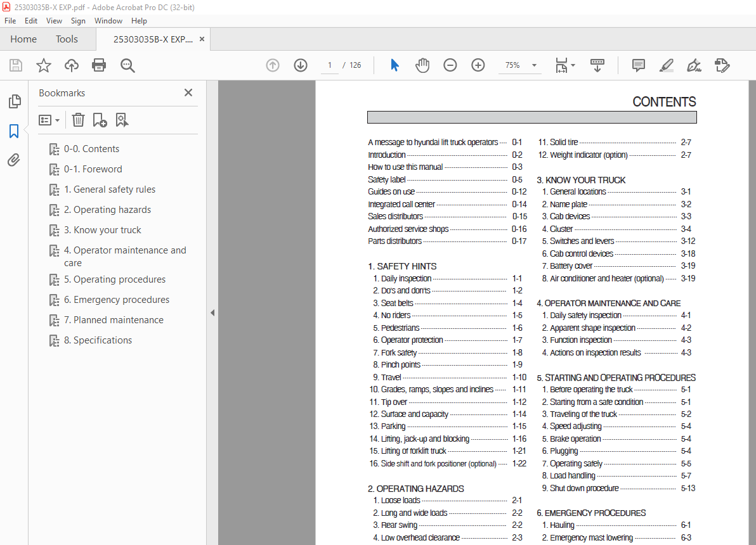Collapse the navigation pane with side arrow
756x545 pixels.
tap(212, 312)
